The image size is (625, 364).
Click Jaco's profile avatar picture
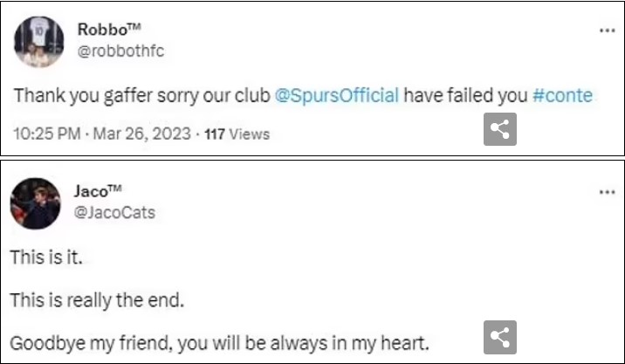click(35, 203)
